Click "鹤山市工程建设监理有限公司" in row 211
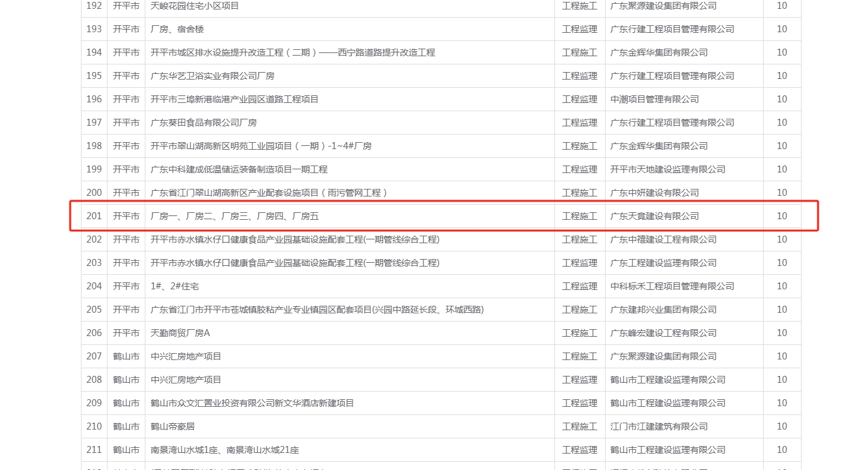This screenshot has height=470, width=868. 668,450
